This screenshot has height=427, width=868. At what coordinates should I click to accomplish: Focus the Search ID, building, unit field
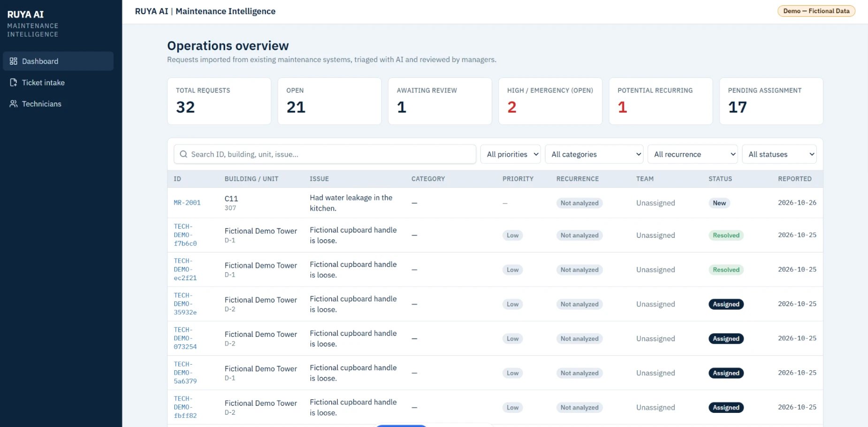(325, 154)
